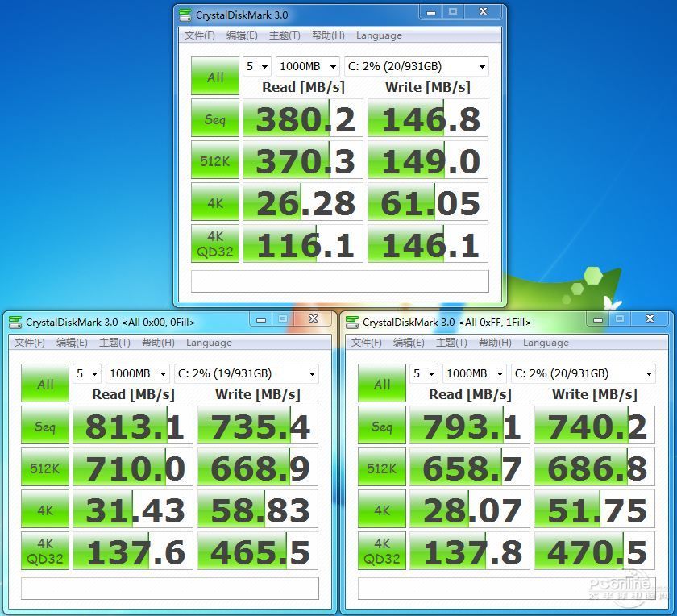
Task: Open the Language menu in the 1Fill window
Action: coord(546,343)
